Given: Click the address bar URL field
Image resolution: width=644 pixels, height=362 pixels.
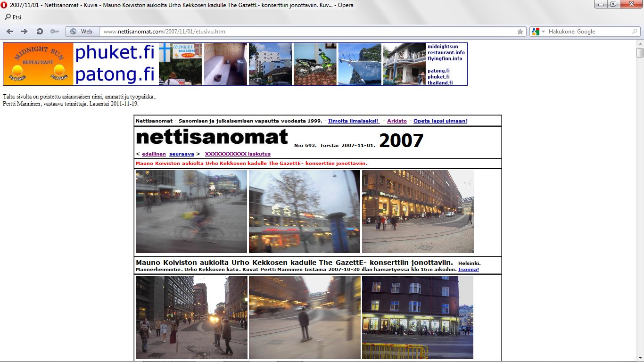Looking at the screenshot, I should pos(306,32).
